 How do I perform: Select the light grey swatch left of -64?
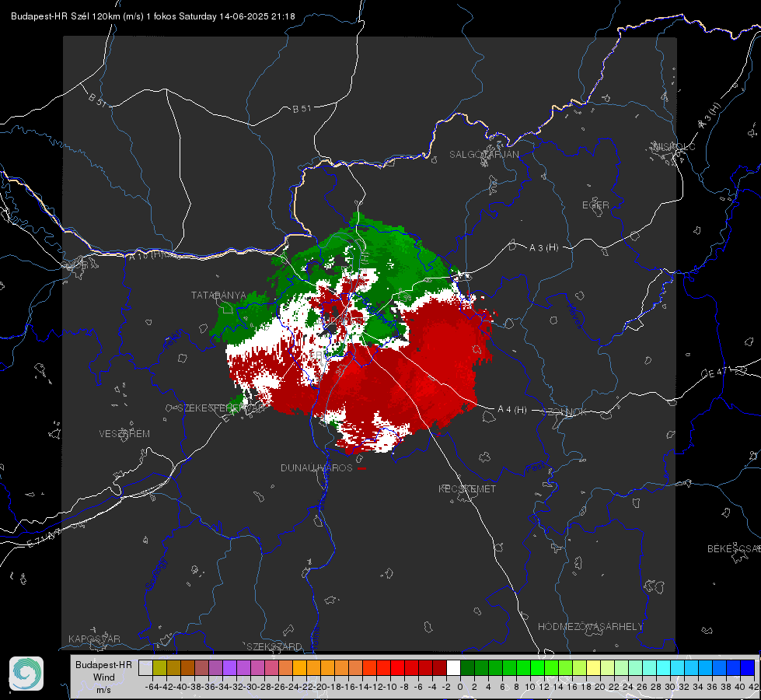145,667
